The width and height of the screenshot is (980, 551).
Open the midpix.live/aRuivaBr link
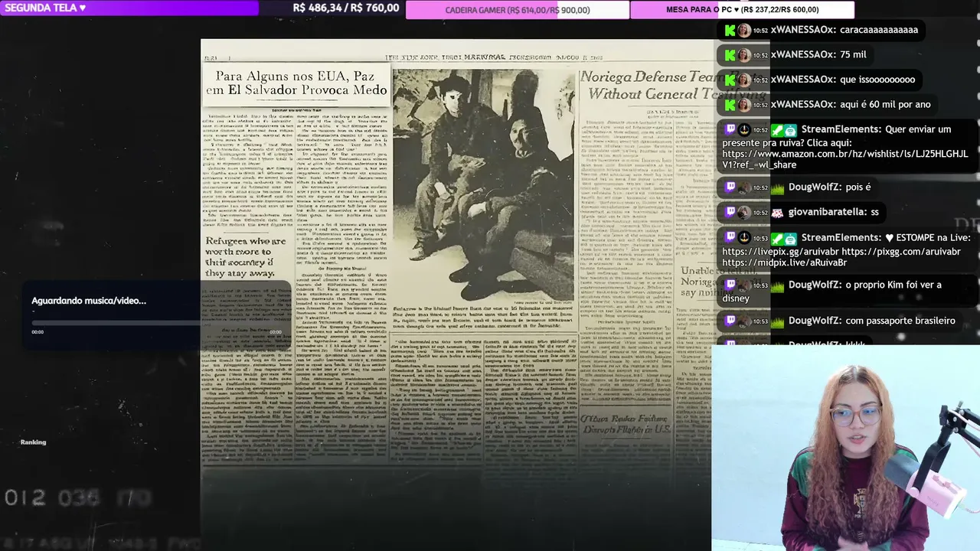pos(784,263)
